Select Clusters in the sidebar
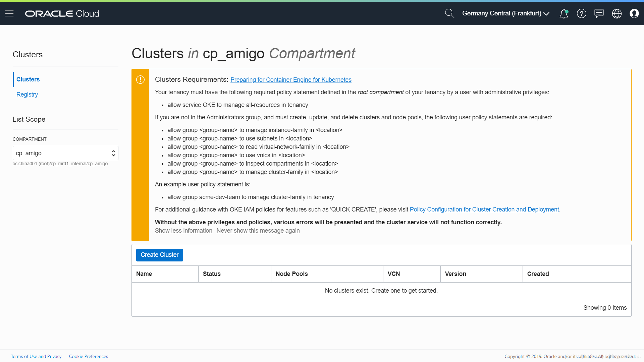 click(x=28, y=79)
